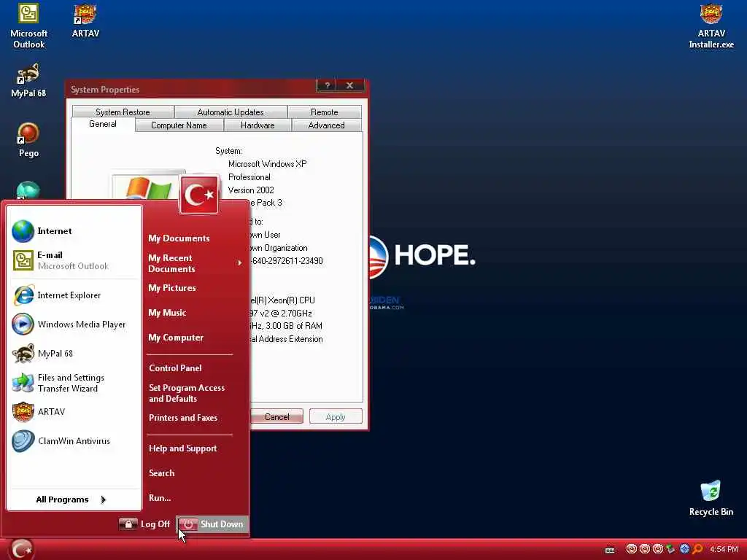Switch to the Advanced tab
The height and width of the screenshot is (560, 747).
click(x=326, y=125)
